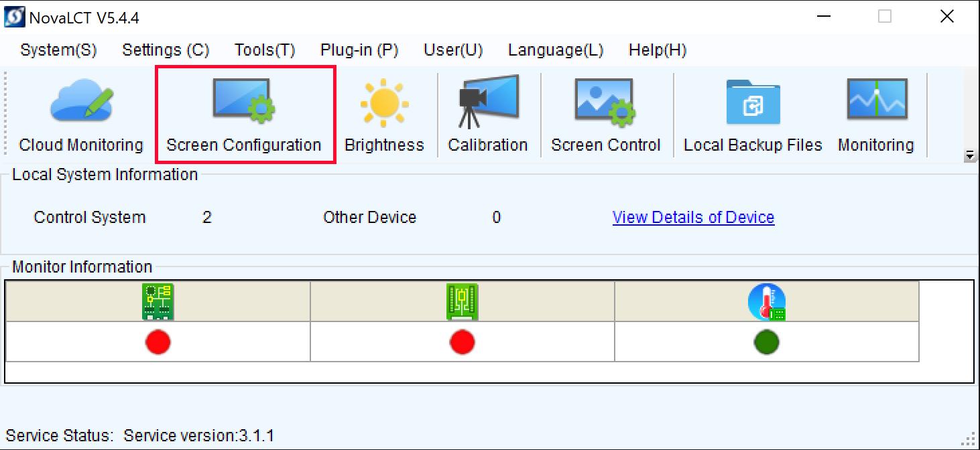980x450 pixels.
Task: Click the sending card monitor icon
Action: click(x=158, y=302)
